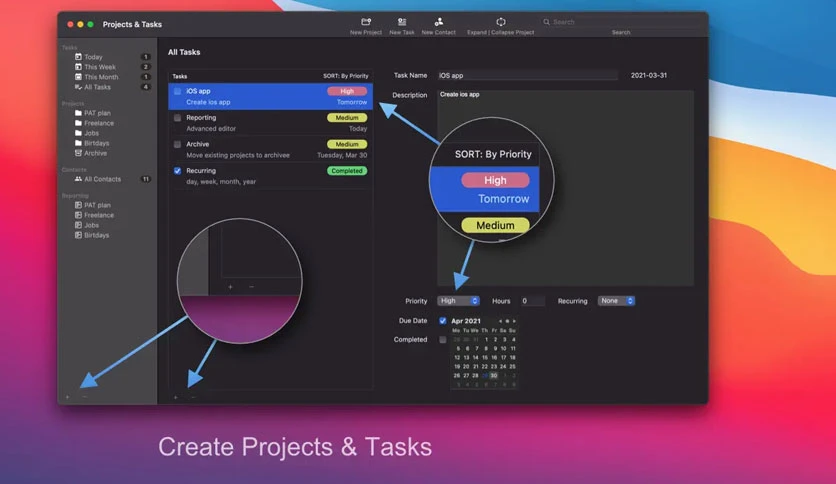Click the Completed badge on Recurring task
The height and width of the screenshot is (484, 836).
point(347,171)
